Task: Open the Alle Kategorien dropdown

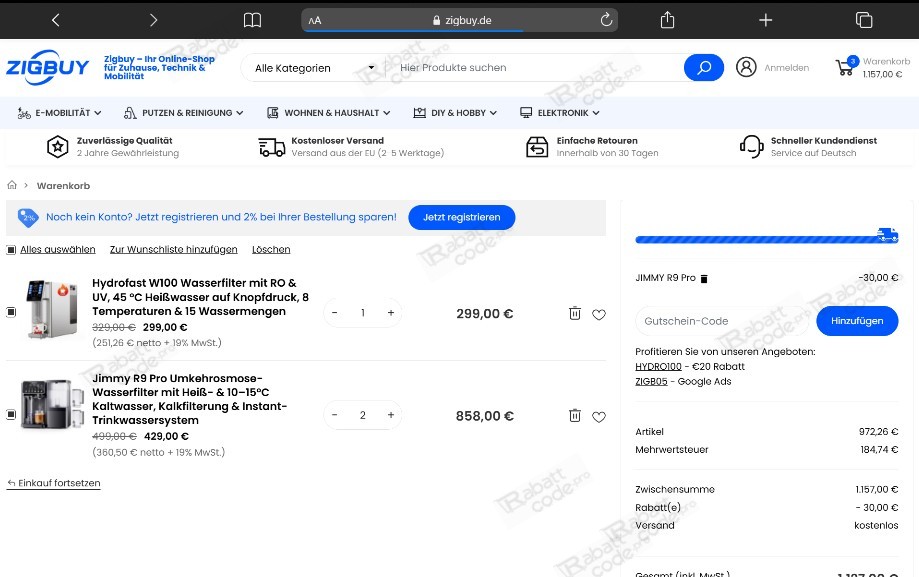Action: [x=315, y=68]
